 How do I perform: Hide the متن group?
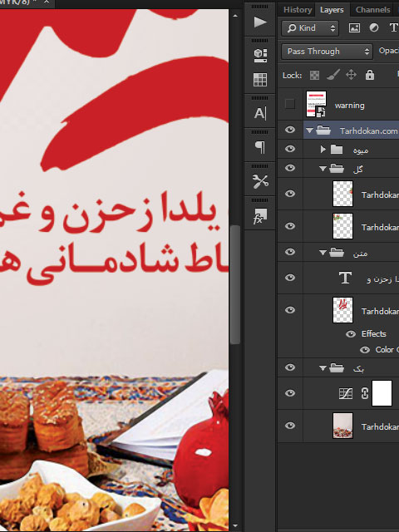point(290,252)
